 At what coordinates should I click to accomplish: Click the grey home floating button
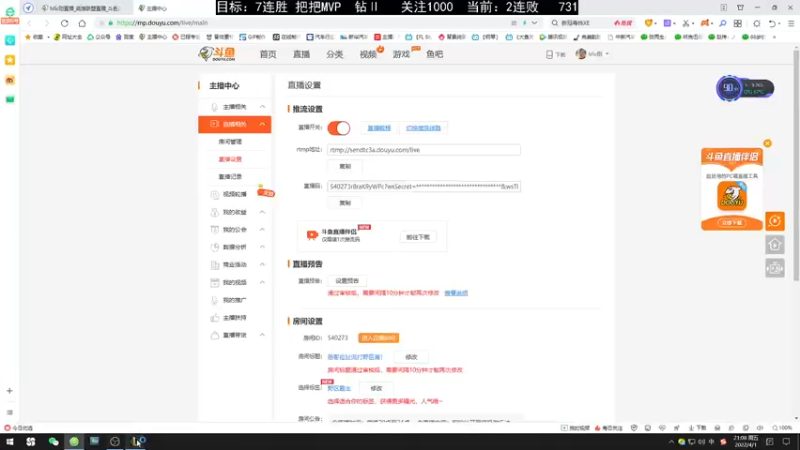pos(774,245)
